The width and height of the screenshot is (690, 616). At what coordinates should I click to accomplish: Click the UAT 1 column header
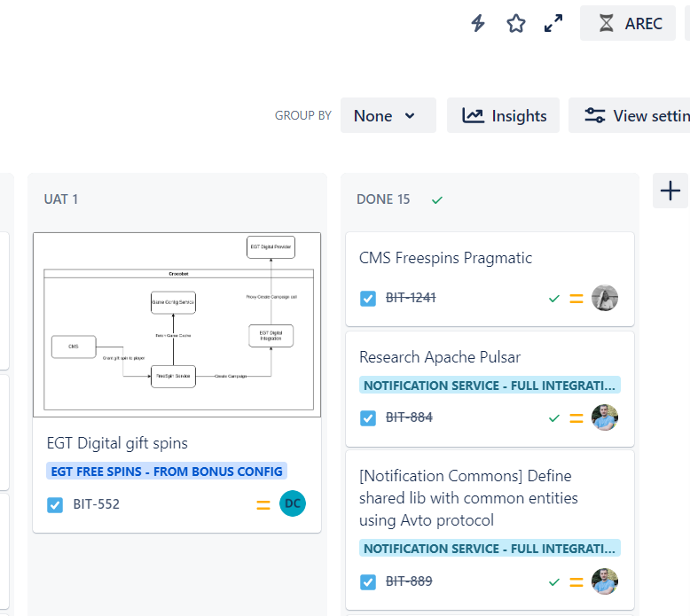click(x=61, y=199)
